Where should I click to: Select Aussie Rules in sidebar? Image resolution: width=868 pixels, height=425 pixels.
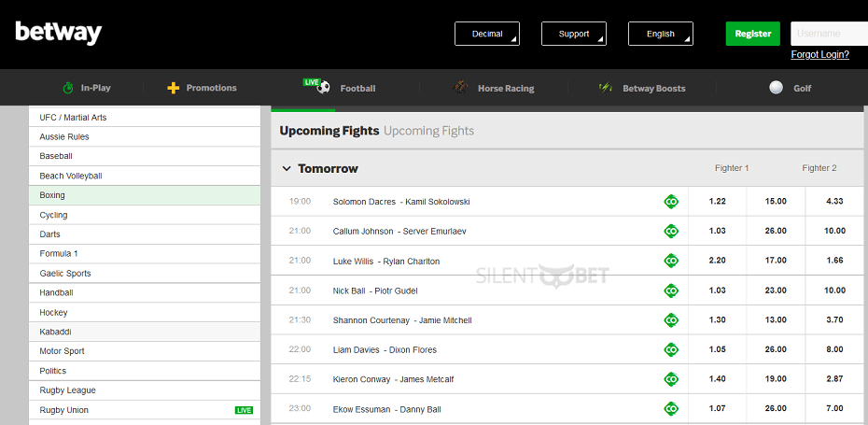tap(145, 137)
